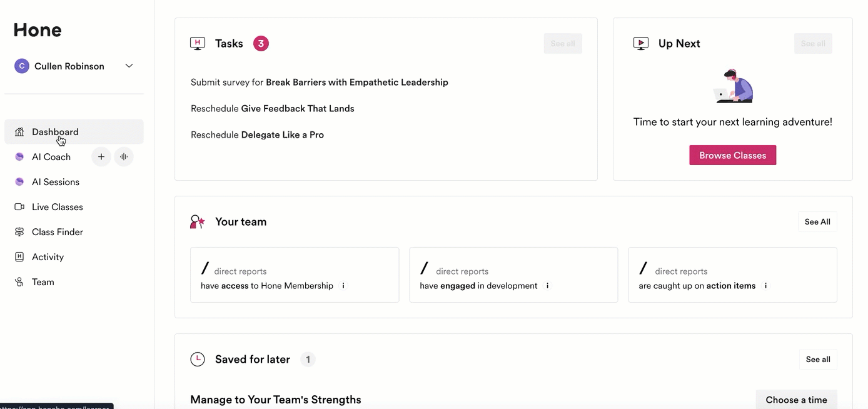Viewport: 868px width, 409px height.
Task: Click See All in Your team section
Action: [x=817, y=222]
